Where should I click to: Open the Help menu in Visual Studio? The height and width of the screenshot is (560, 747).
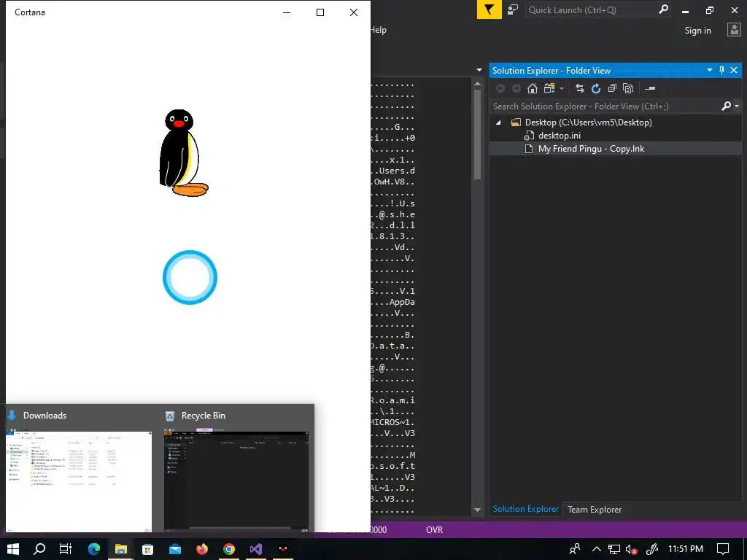click(x=379, y=29)
